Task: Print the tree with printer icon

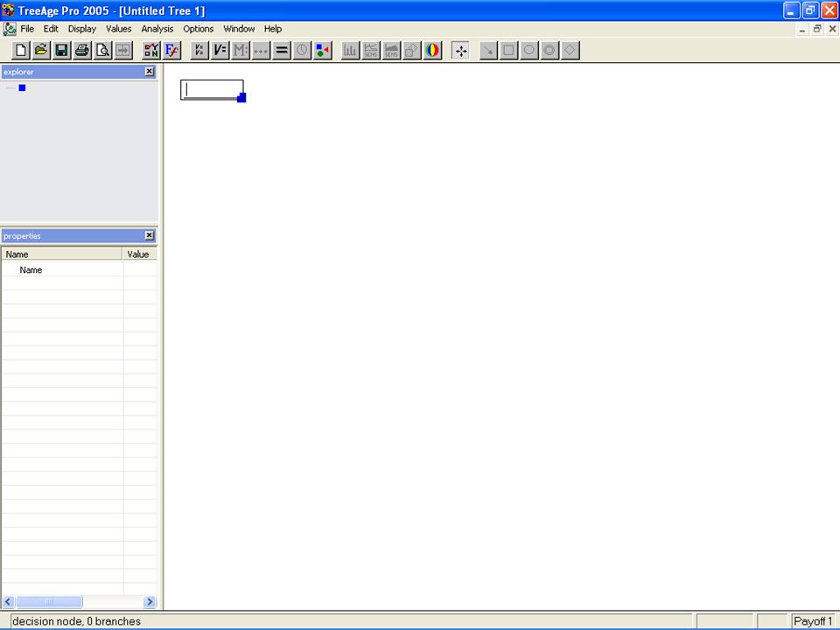Action: point(82,51)
